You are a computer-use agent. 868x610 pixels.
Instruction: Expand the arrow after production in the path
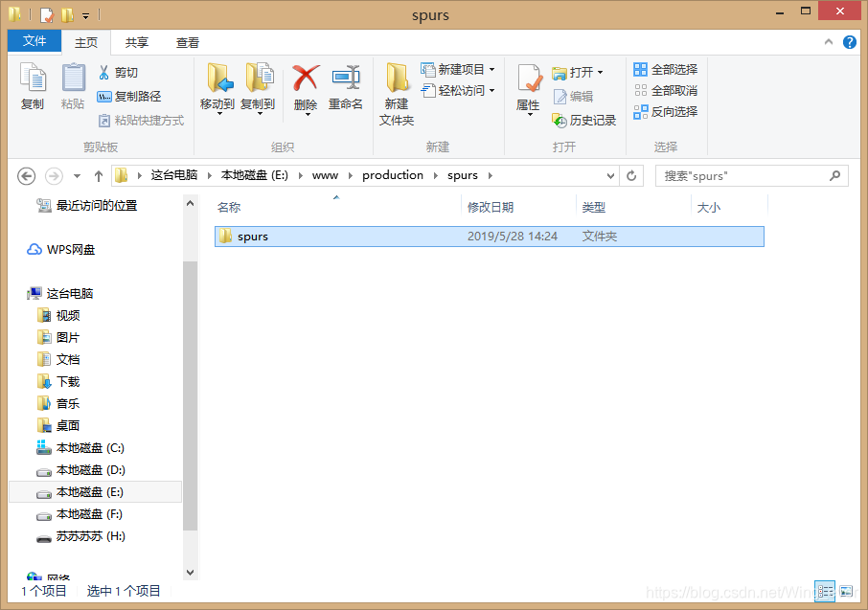click(x=436, y=175)
